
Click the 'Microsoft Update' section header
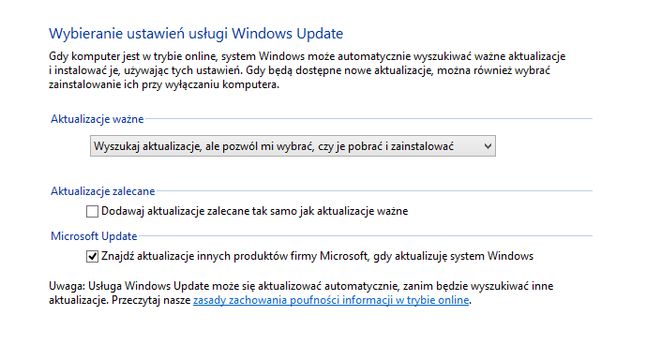(x=94, y=236)
